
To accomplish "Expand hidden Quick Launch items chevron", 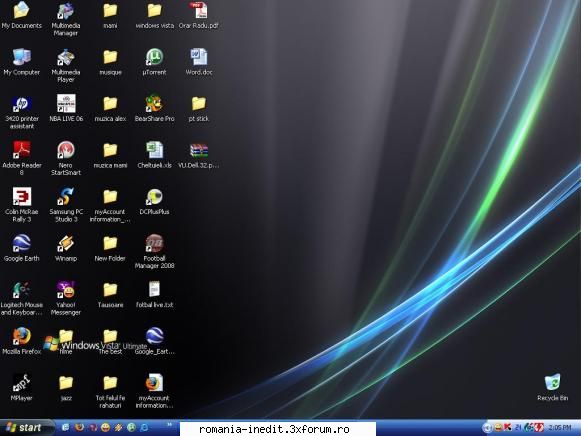I will tap(169, 425).
